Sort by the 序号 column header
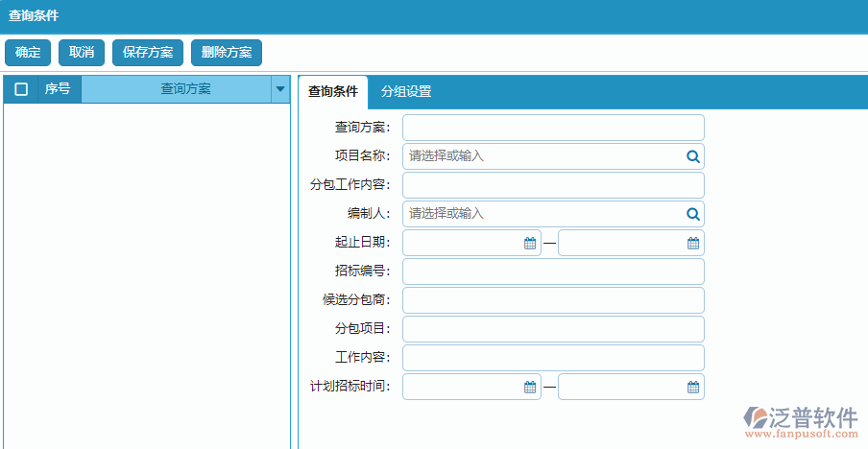868x449 pixels. point(58,89)
